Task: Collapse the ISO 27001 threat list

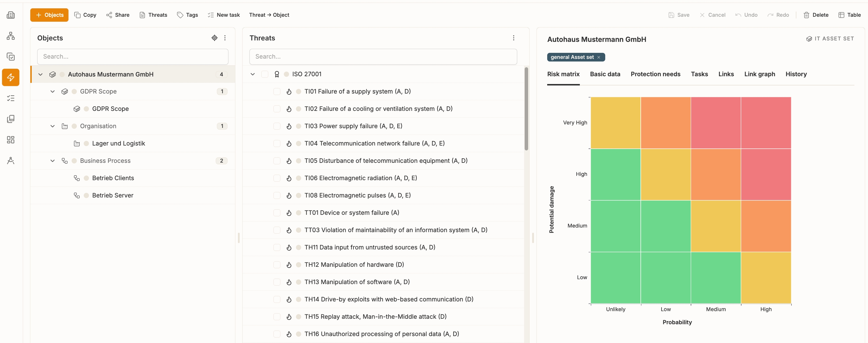Action: click(253, 74)
